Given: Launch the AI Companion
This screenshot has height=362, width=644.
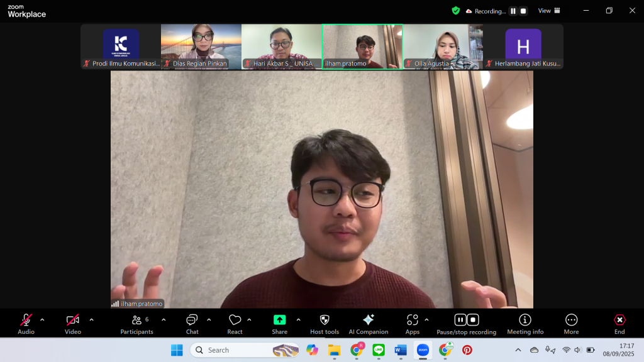Looking at the screenshot, I should [368, 323].
